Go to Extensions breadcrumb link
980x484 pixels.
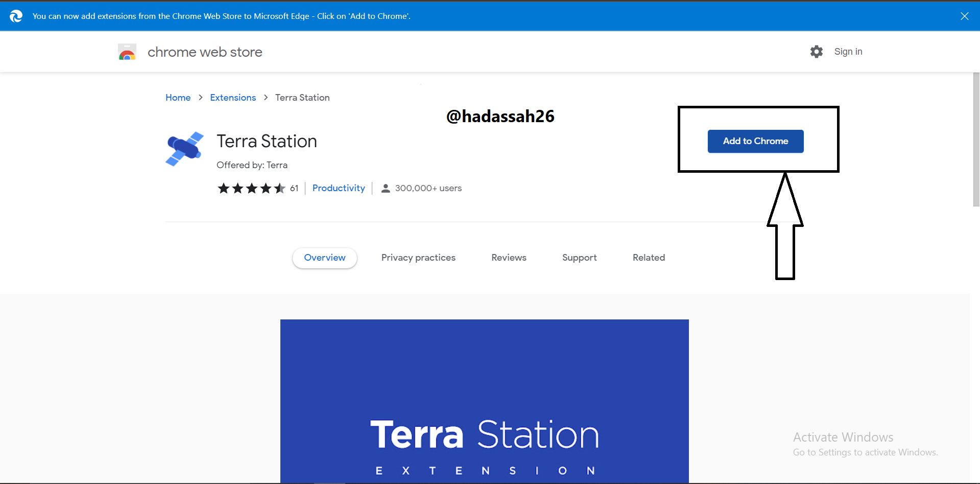[233, 98]
